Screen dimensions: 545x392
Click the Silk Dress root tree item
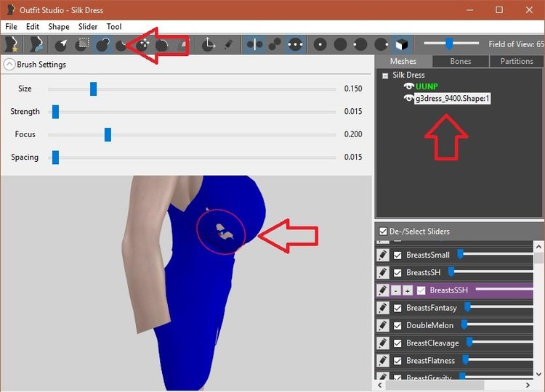coord(408,75)
